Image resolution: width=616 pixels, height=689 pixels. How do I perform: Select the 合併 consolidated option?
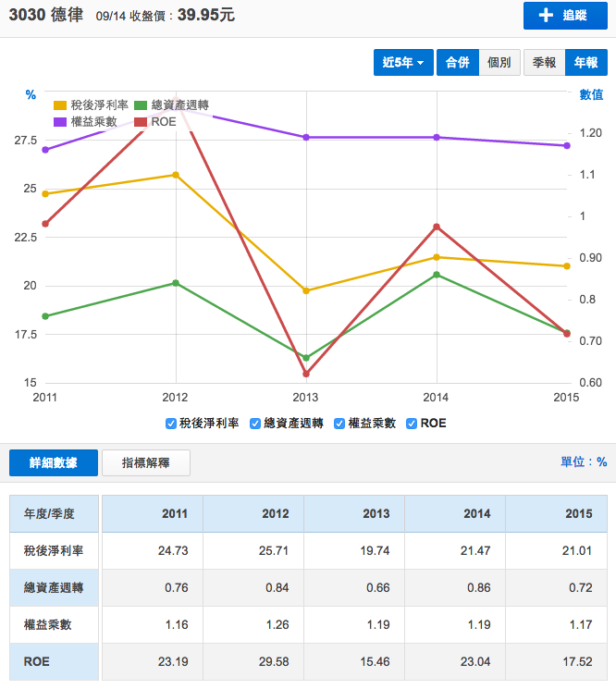pyautogui.click(x=458, y=62)
